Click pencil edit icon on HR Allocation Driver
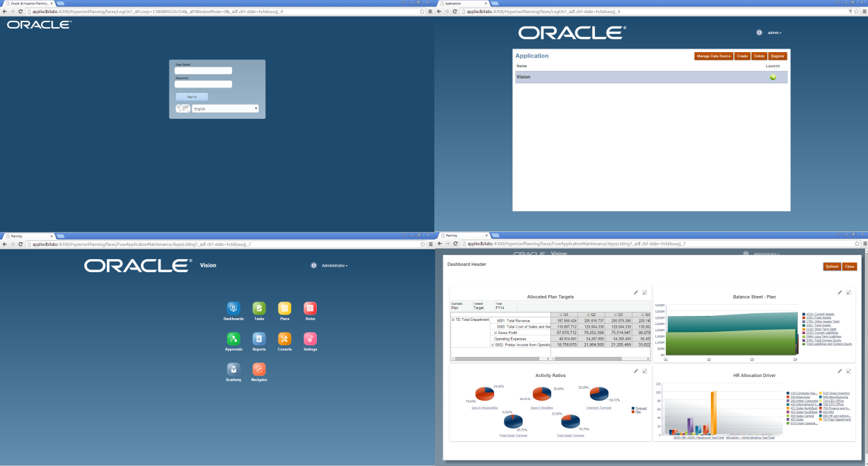 point(840,372)
